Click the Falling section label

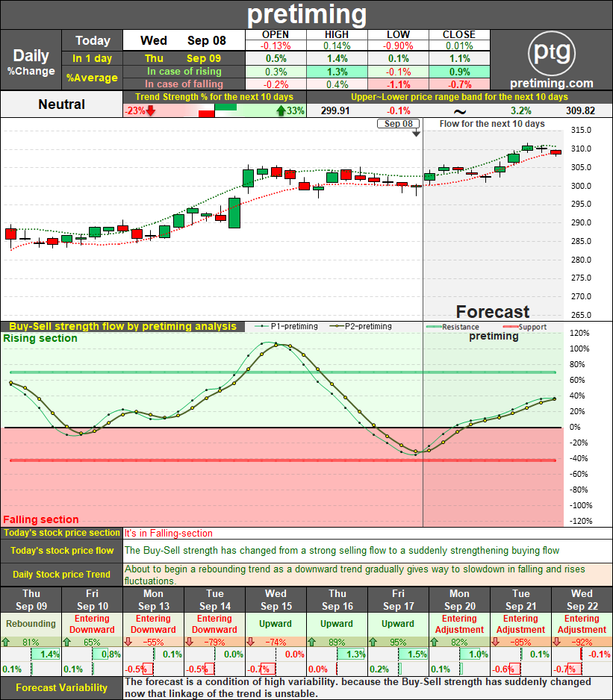coord(40,519)
